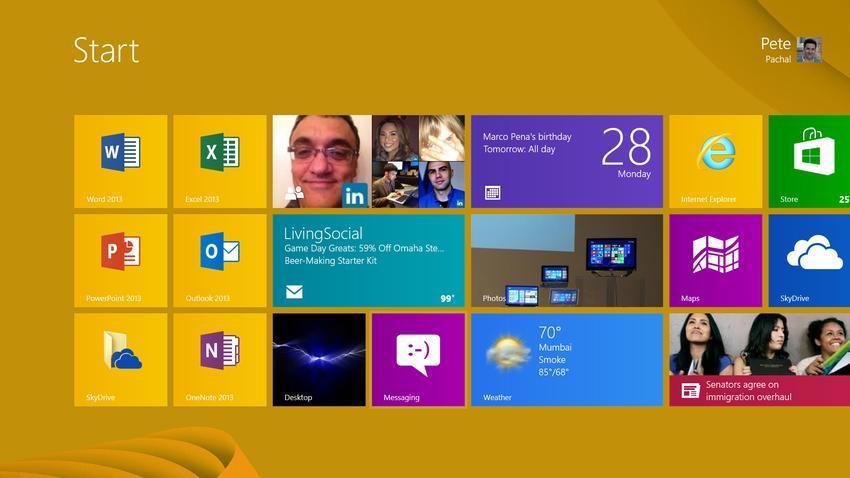This screenshot has height=478, width=850.
Task: Open the PowerPoint 2013 tile
Action: tap(120, 260)
